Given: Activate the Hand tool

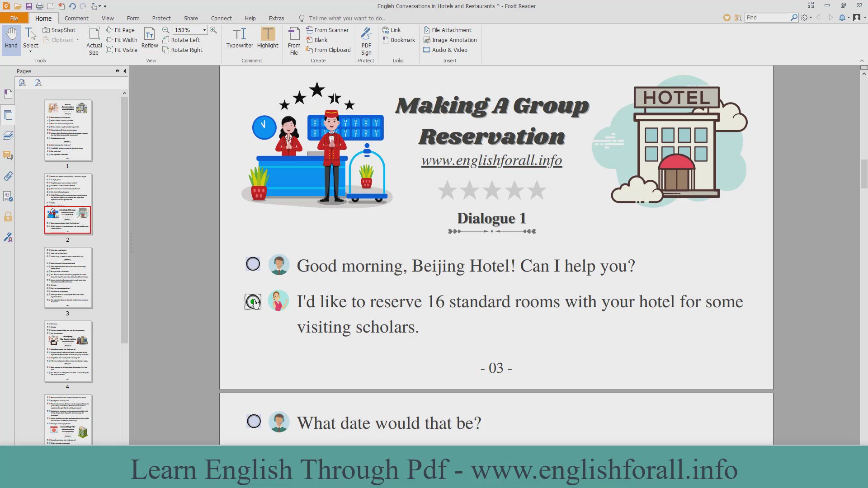Looking at the screenshot, I should point(11,38).
